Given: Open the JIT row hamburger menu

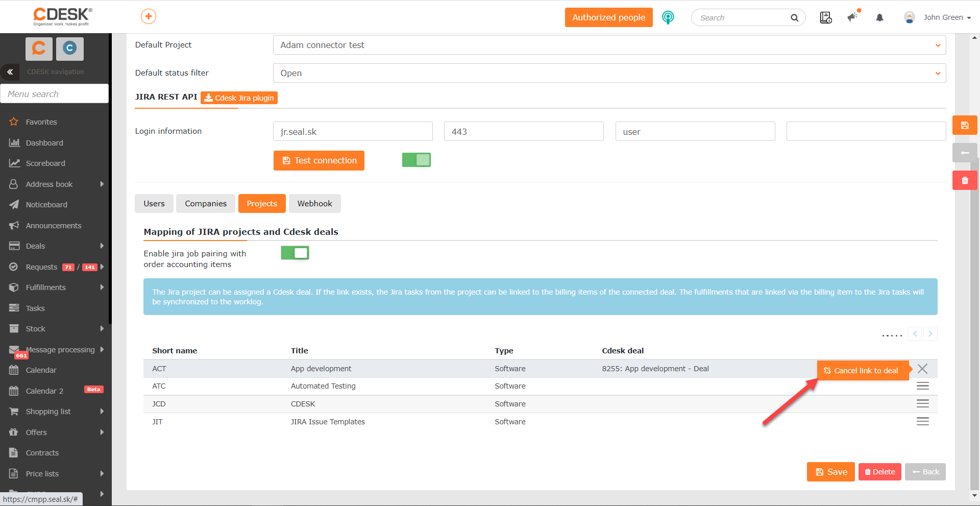Looking at the screenshot, I should point(922,422).
